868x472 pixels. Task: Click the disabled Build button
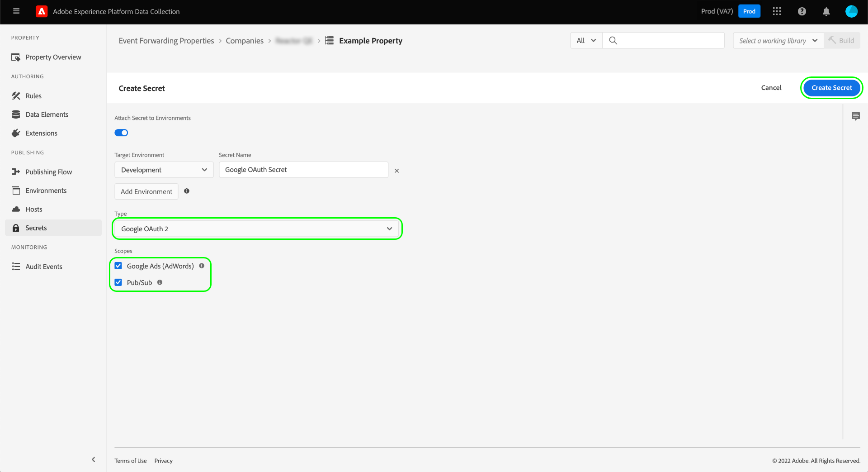pyautogui.click(x=842, y=40)
